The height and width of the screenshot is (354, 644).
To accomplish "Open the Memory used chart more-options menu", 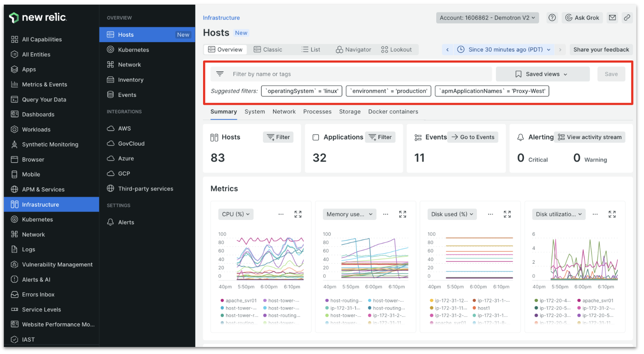I will coord(386,214).
